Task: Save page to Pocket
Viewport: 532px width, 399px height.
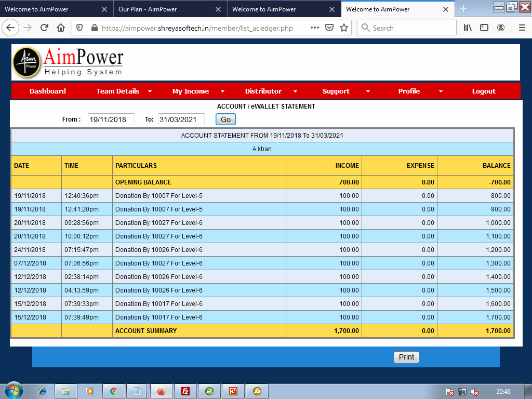Action: [329, 28]
